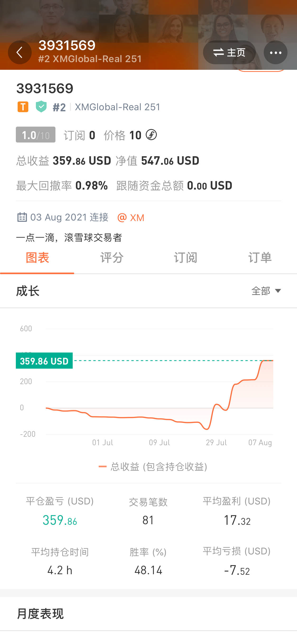Tap the coin icon beside price 10
Viewport: 297px width, 644px height.
coord(152,135)
